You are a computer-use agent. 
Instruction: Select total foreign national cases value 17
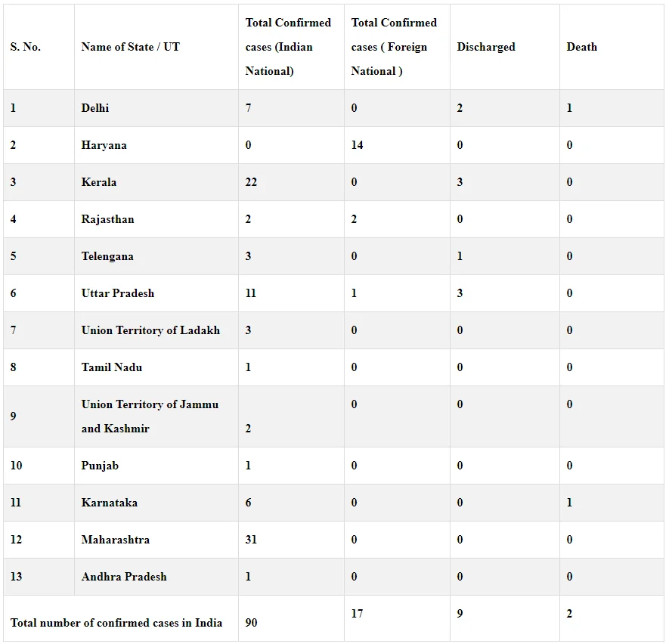pos(357,614)
